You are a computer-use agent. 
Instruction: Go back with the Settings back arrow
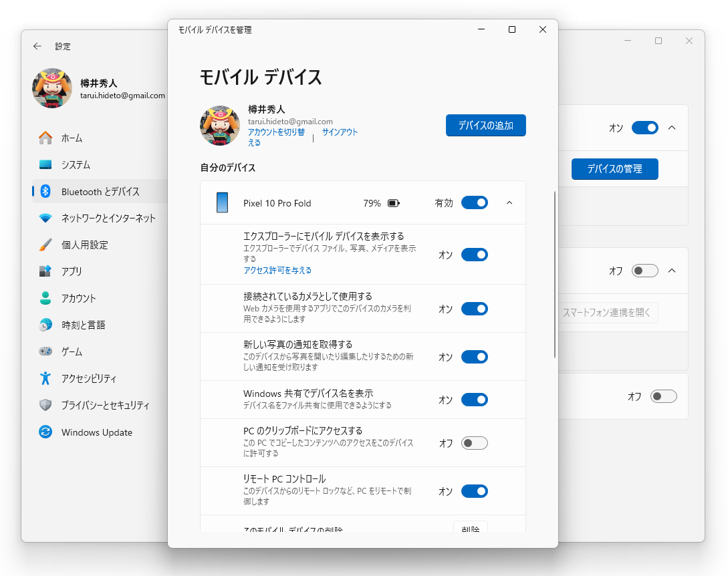click(x=37, y=46)
